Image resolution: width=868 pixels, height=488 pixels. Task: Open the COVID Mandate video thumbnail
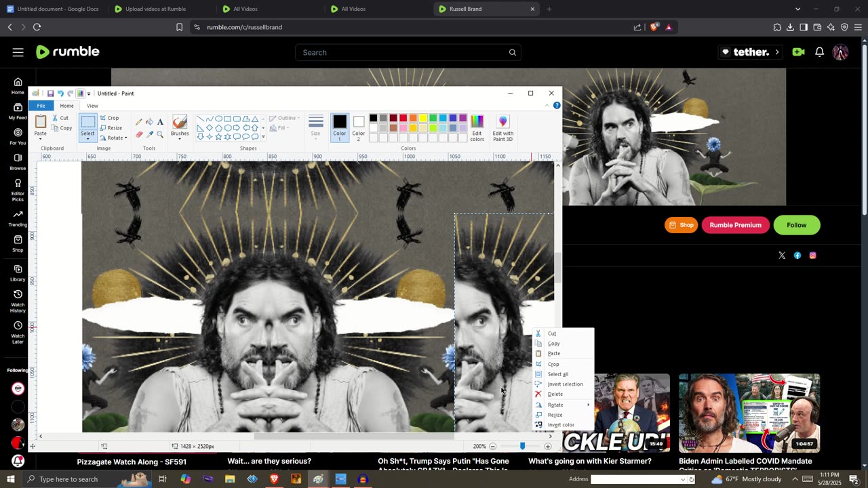tap(749, 413)
